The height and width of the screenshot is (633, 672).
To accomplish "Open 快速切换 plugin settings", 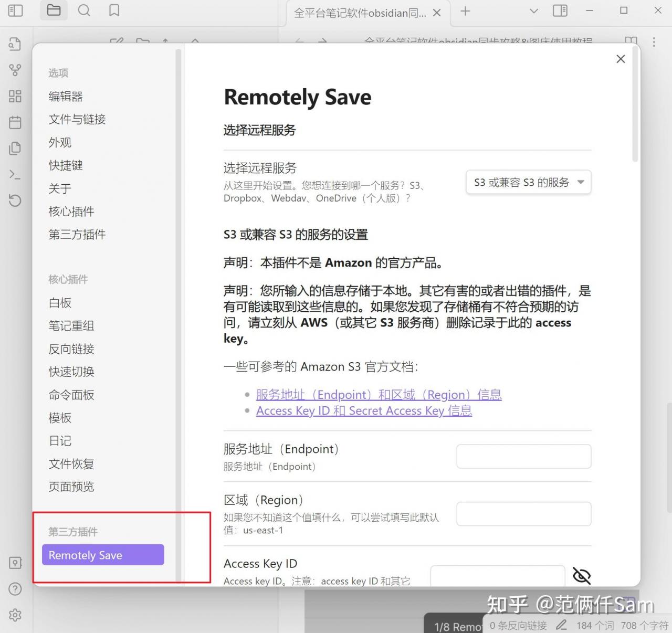I will pos(71,372).
